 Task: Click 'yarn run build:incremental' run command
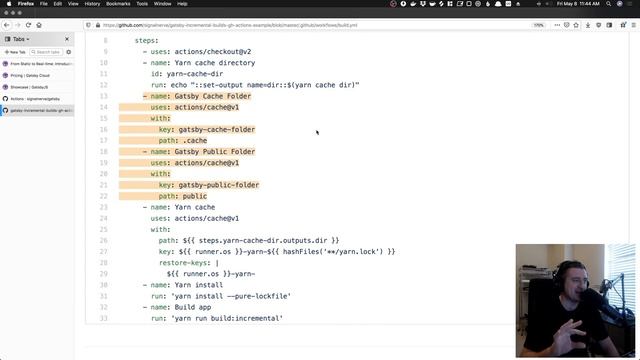point(227,318)
